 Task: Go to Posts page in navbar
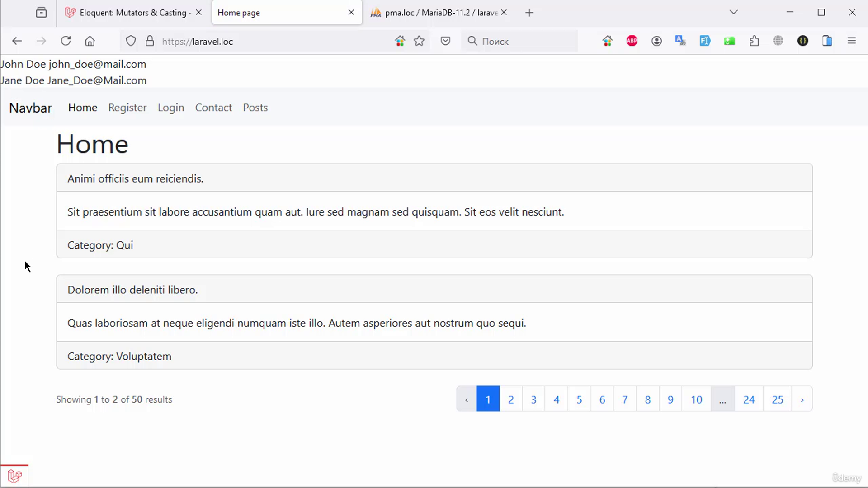(255, 108)
